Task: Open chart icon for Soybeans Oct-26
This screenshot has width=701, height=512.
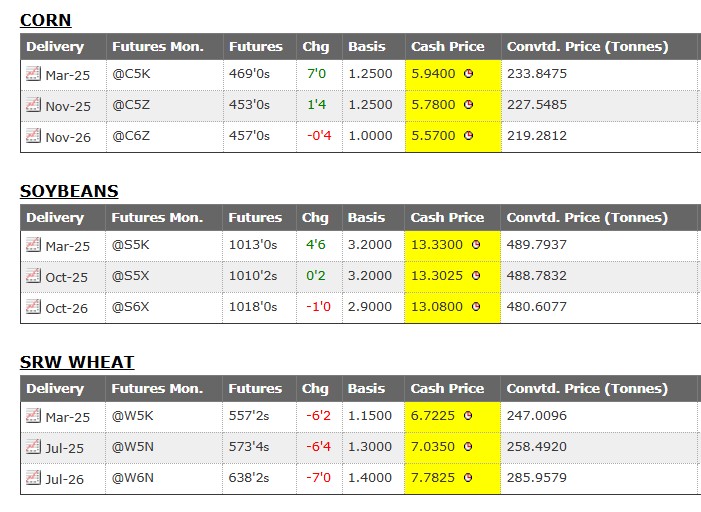Action: click(x=32, y=307)
